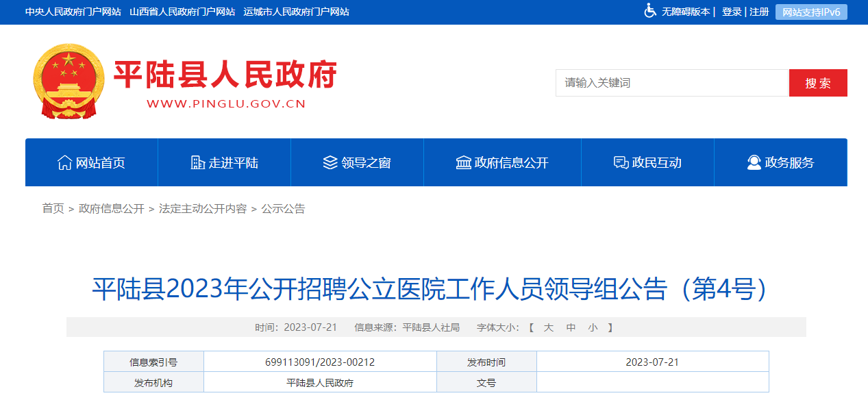This screenshot has width=868, height=400.
Task: Open the 政民互动 navigation item
Action: 648,162
